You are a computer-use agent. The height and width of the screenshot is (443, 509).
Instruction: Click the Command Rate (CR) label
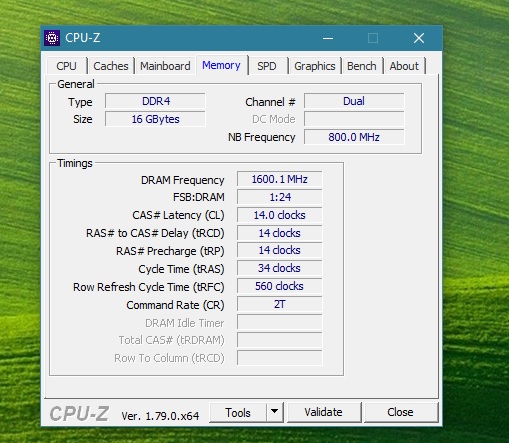(x=175, y=305)
